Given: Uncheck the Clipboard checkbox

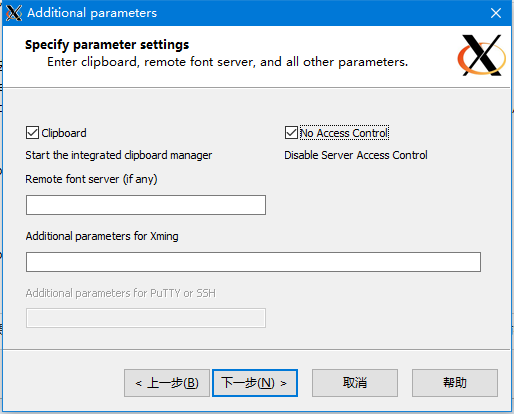Looking at the screenshot, I should click(x=32, y=133).
